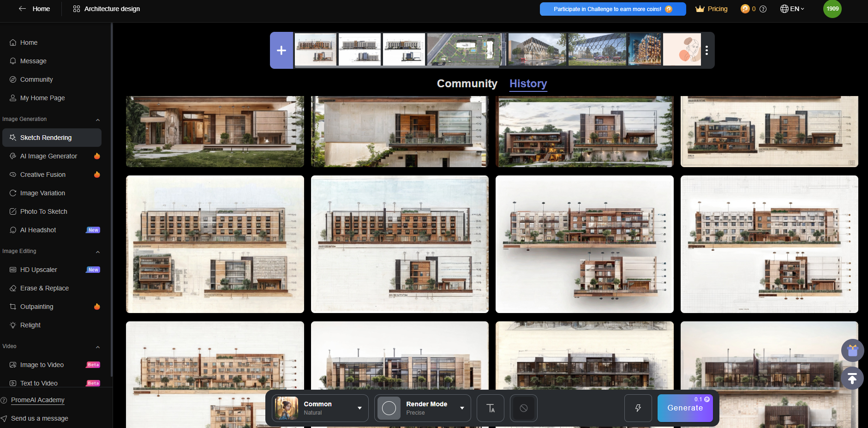Image resolution: width=868 pixels, height=428 pixels.
Task: Toggle the negative prompt option
Action: point(523,408)
